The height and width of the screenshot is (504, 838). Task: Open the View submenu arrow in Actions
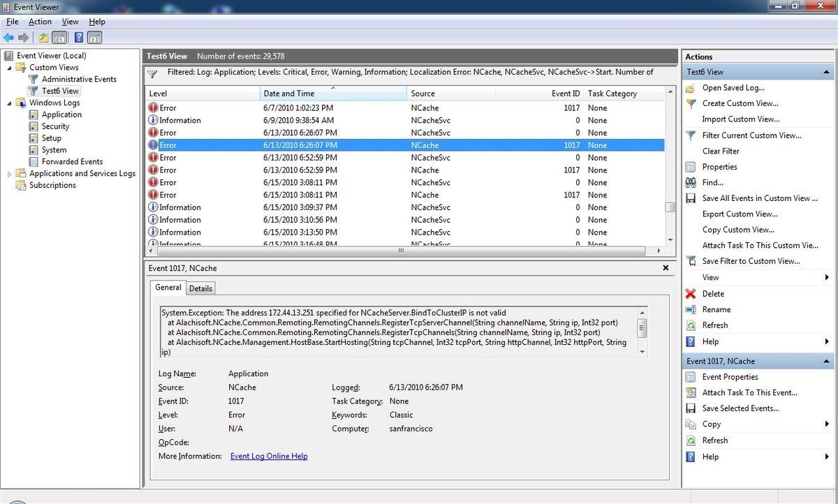pos(827,278)
